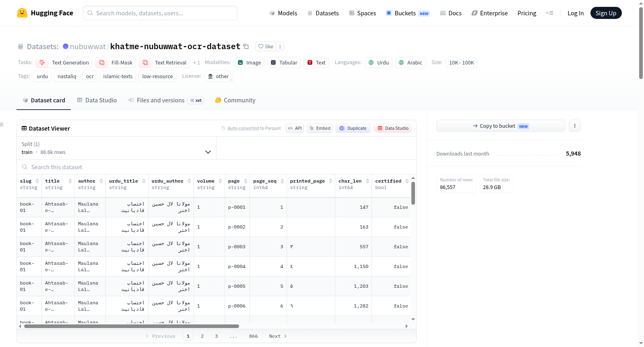Viewport: 644px width, 347px height.
Task: Open the Files and versions tab
Action: point(165,100)
